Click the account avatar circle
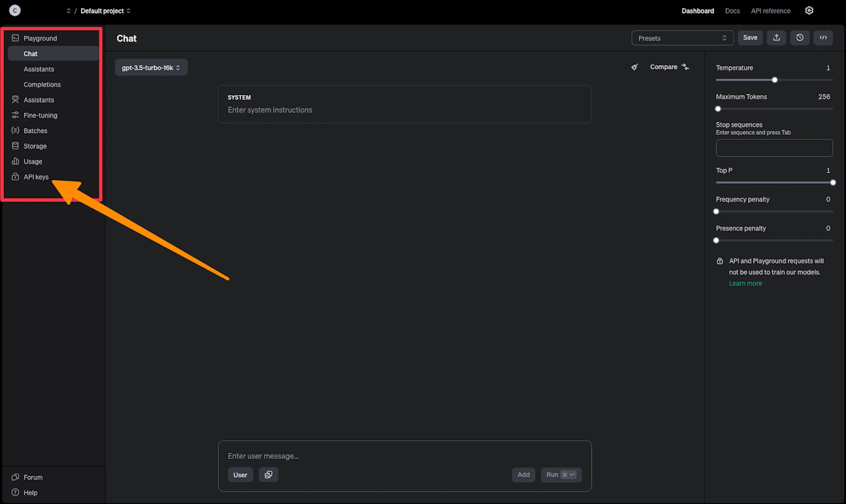 [x=15, y=11]
